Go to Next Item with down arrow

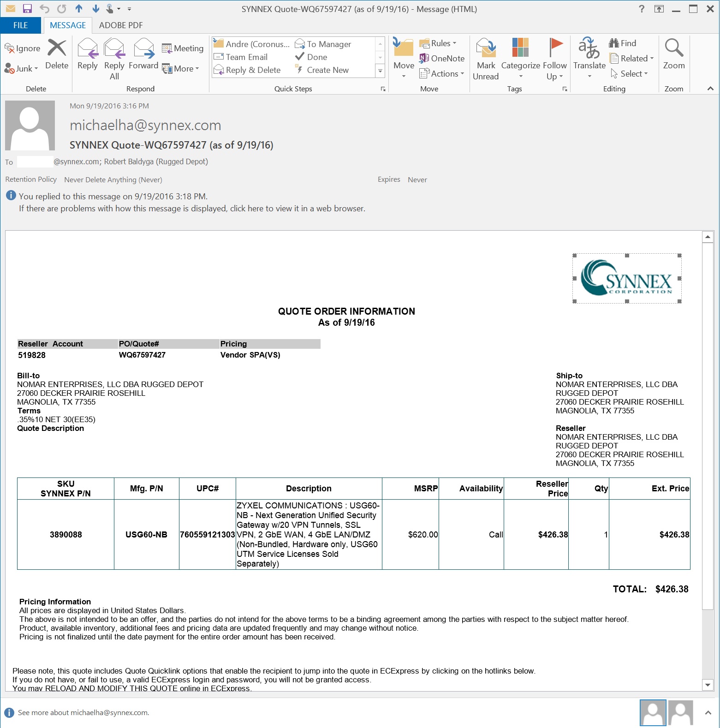95,9
